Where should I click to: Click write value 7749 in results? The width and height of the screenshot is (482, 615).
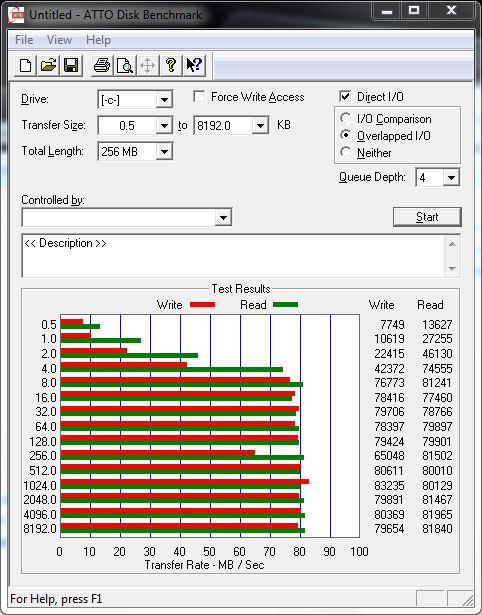click(x=392, y=325)
